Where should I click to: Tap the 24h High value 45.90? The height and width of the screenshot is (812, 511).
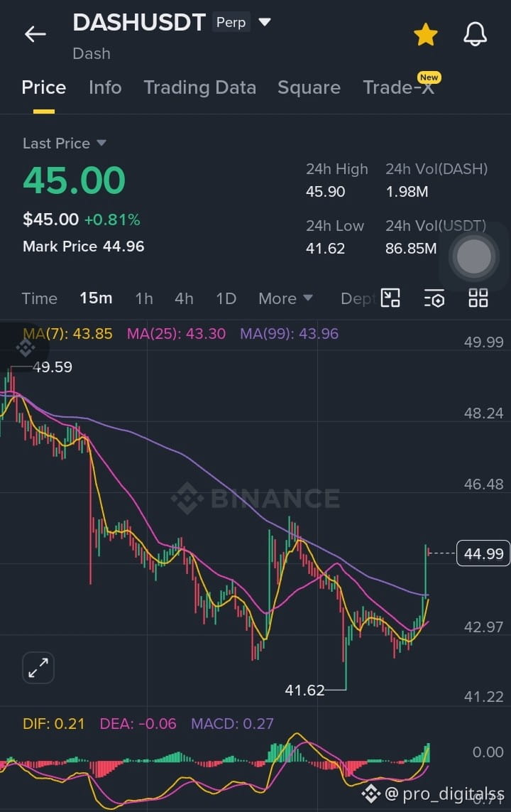click(x=325, y=192)
